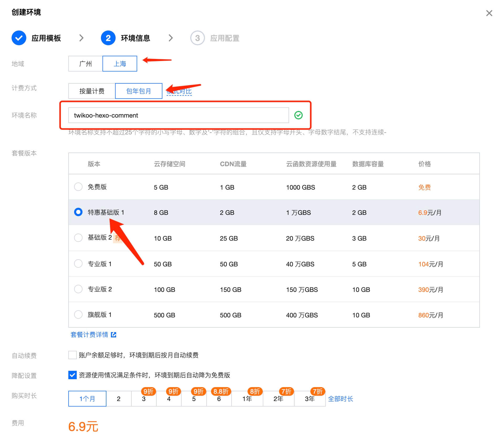504x436 pixels.
Task: Click the 8折 badge above 1年
Action: coord(255,391)
